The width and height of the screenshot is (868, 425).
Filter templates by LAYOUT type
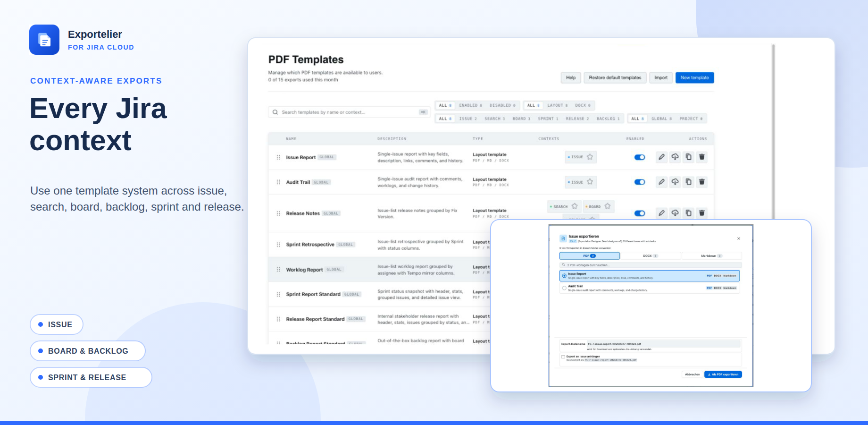(558, 105)
